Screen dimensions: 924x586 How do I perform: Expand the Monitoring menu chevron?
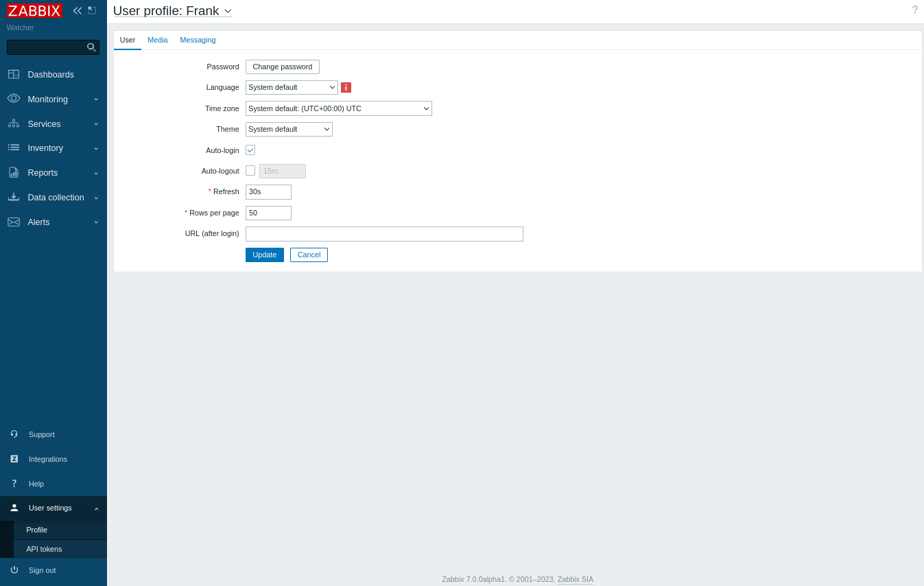[96, 99]
